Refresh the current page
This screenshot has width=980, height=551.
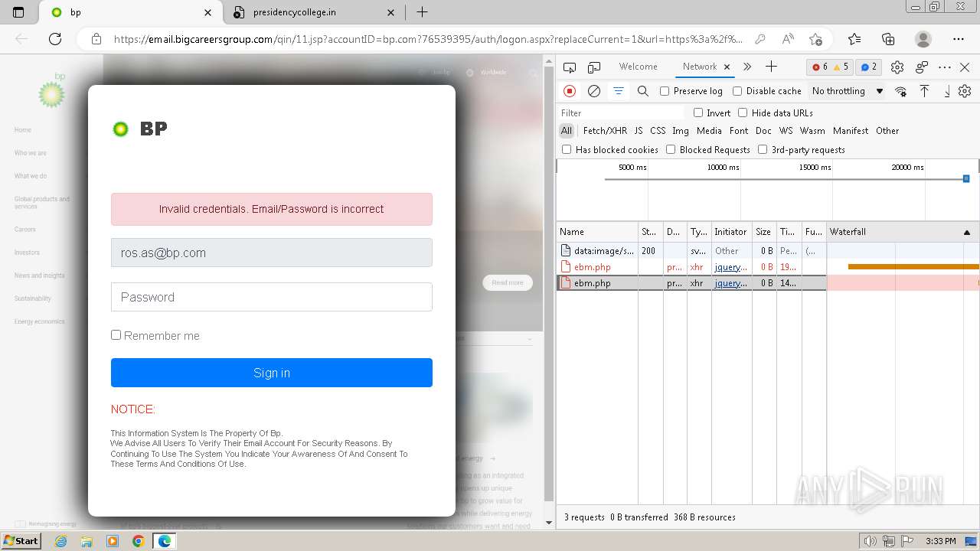55,39
